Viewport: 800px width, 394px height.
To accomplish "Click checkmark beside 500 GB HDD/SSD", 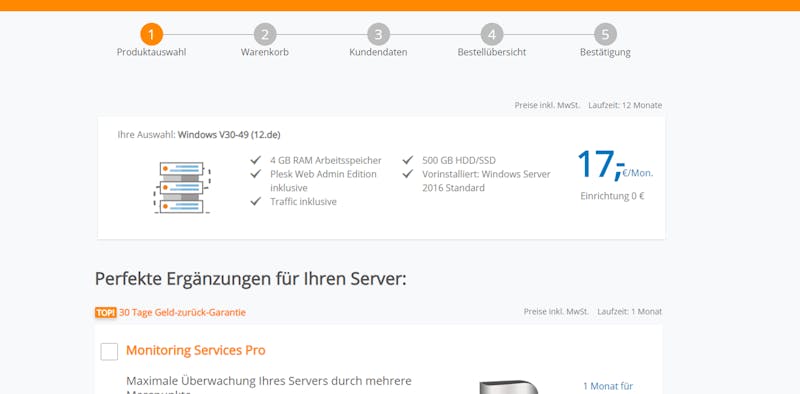I will 408,160.
